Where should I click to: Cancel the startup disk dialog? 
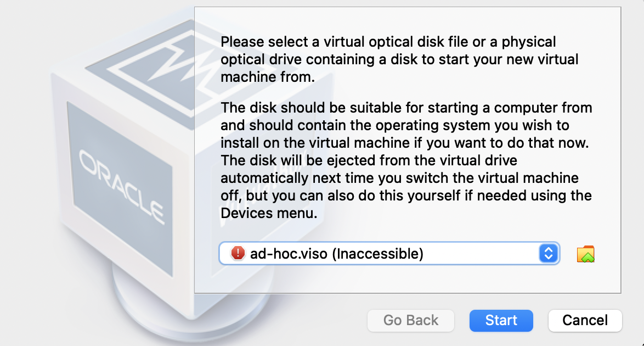[585, 320]
